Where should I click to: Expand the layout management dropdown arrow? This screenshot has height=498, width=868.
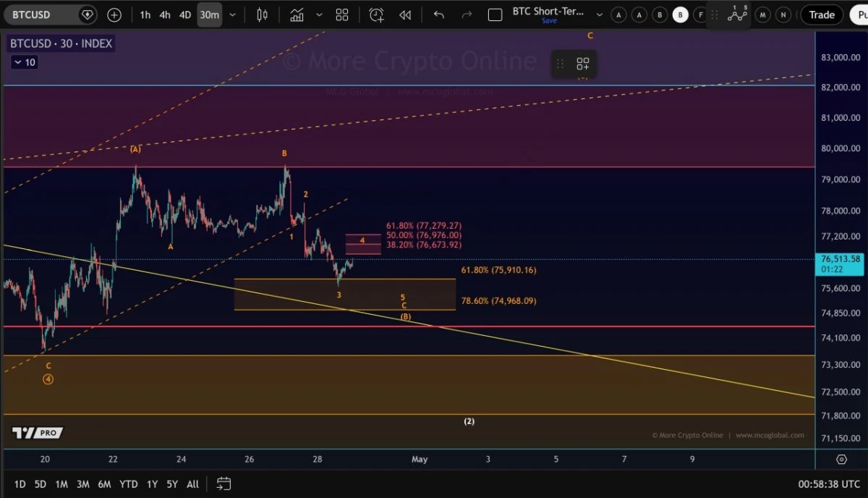pyautogui.click(x=598, y=14)
